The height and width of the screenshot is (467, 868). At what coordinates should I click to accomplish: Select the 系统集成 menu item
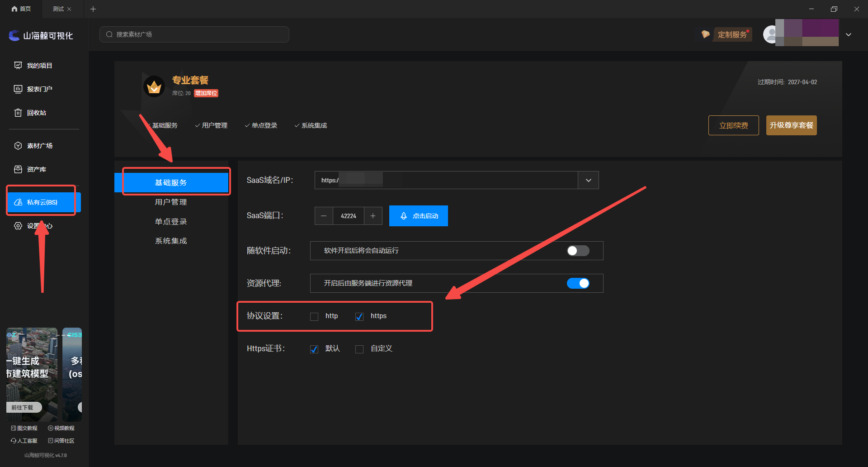click(x=171, y=241)
